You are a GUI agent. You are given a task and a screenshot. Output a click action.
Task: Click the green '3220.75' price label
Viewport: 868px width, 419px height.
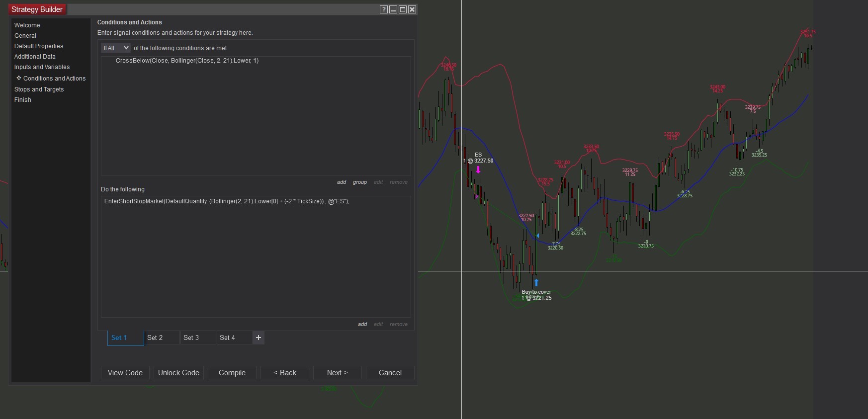coord(646,246)
